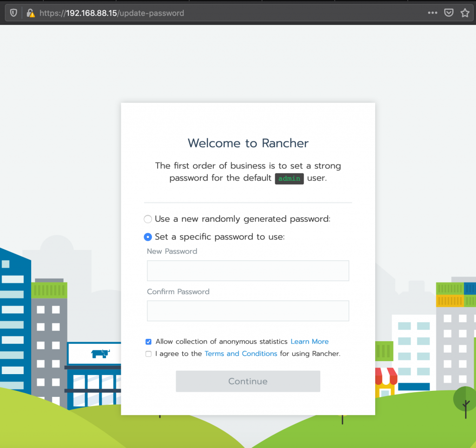This screenshot has height=448, width=476.
Task: Select 'Set a specific password to use'
Action: click(x=148, y=237)
